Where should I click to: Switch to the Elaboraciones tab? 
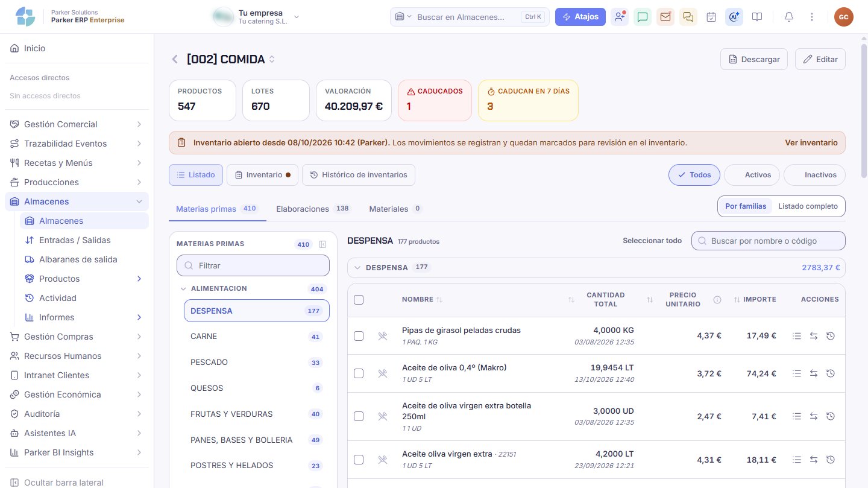coord(313,209)
